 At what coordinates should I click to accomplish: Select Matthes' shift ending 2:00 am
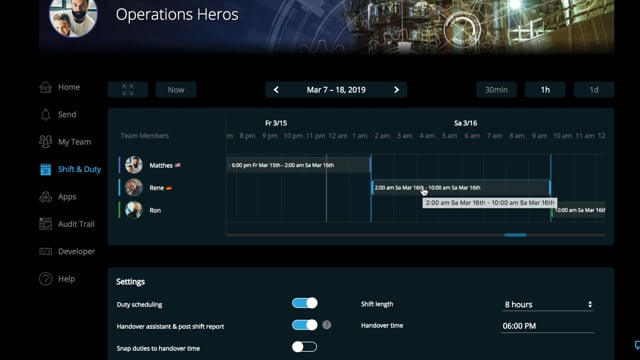(298, 165)
